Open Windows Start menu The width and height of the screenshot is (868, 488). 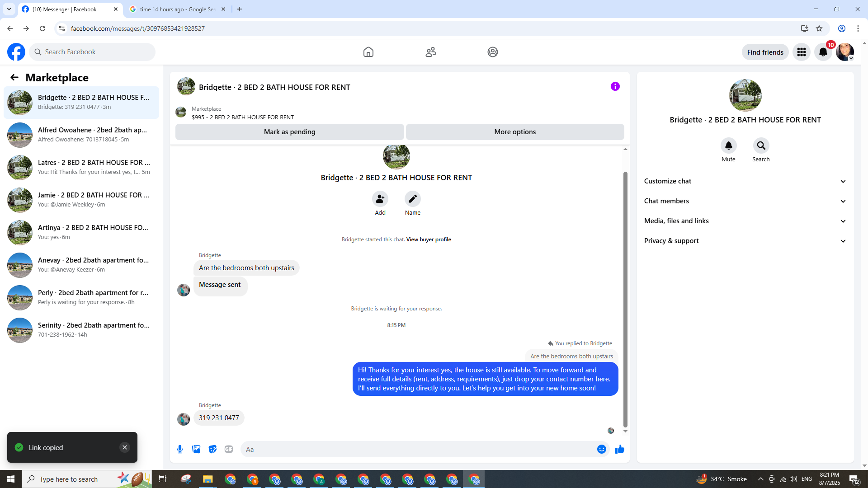[x=11, y=479]
